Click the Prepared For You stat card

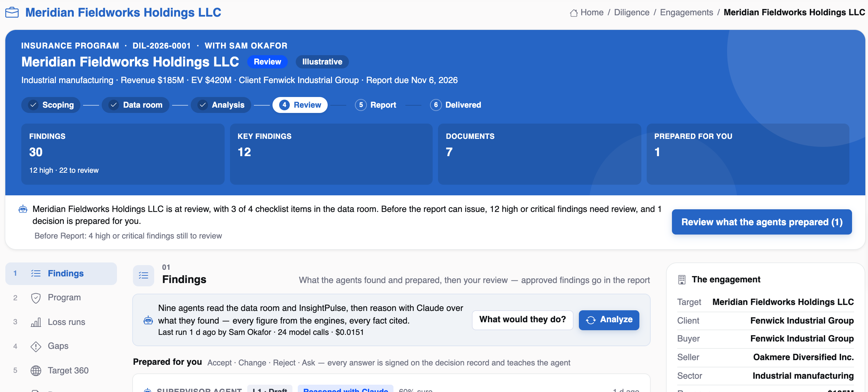[748, 154]
